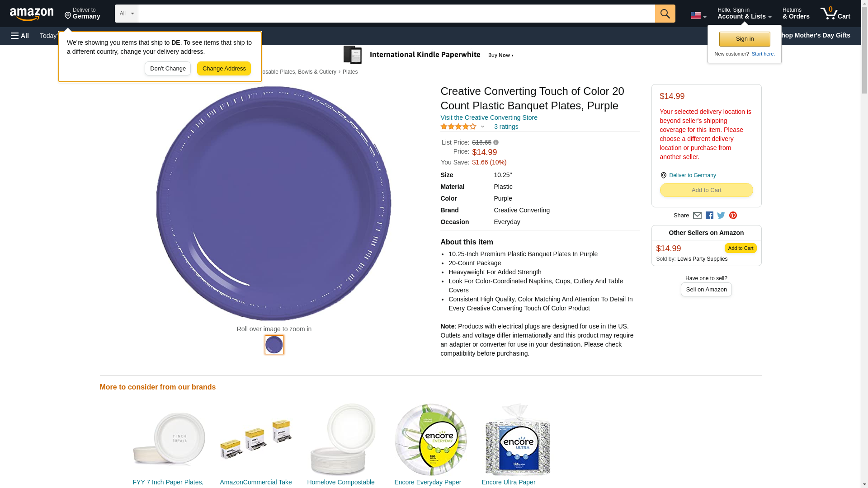The height and width of the screenshot is (488, 868).
Task: Share product on Twitter icon
Action: (x=721, y=216)
